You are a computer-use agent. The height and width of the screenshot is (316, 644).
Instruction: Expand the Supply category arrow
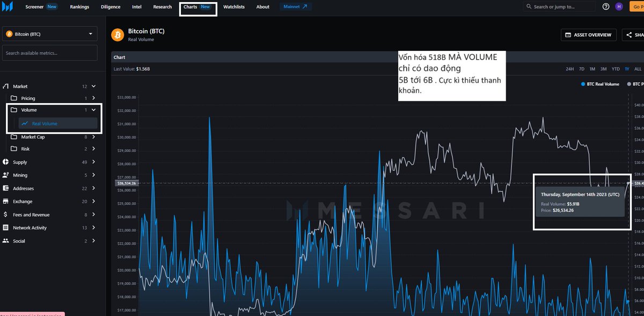[93, 162]
